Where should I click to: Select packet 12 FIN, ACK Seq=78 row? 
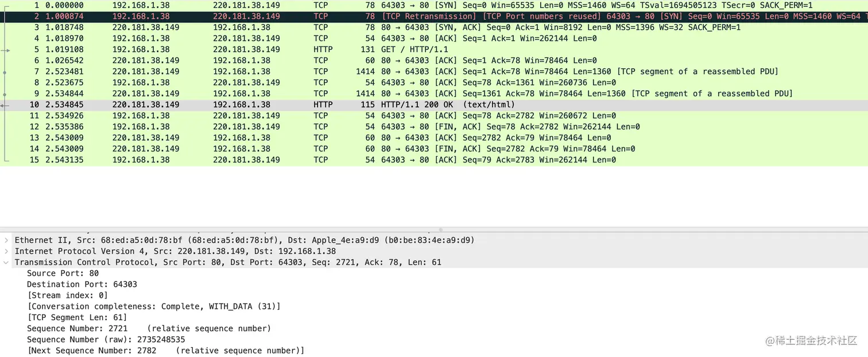click(434, 126)
